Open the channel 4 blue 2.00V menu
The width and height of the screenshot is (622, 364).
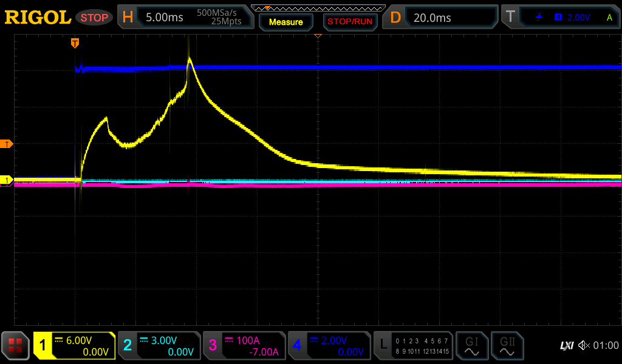(x=329, y=346)
